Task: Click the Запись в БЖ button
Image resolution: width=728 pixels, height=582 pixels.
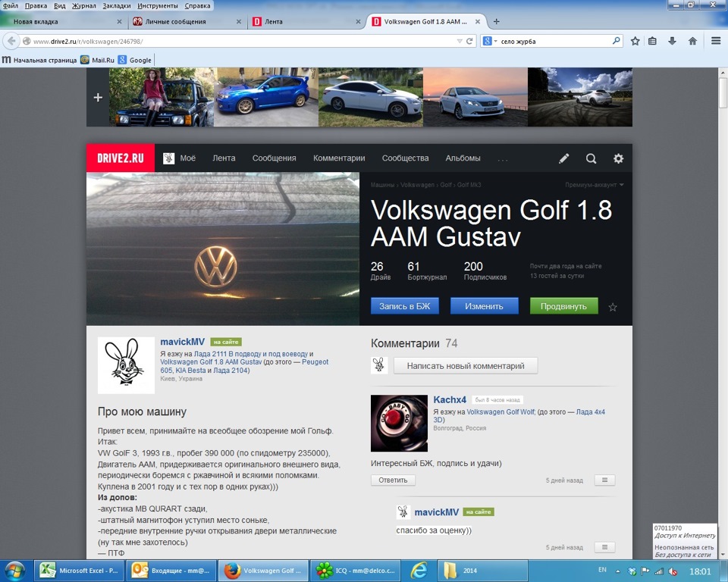Action: tap(405, 306)
